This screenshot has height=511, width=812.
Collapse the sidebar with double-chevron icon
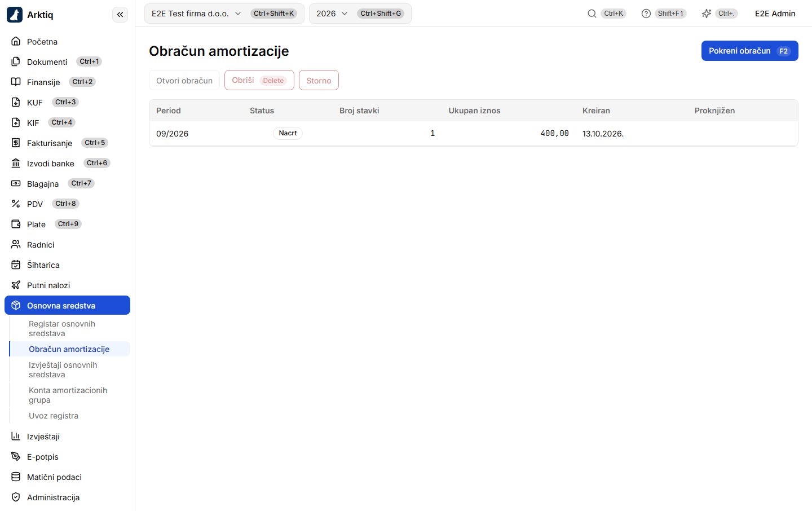click(x=120, y=15)
